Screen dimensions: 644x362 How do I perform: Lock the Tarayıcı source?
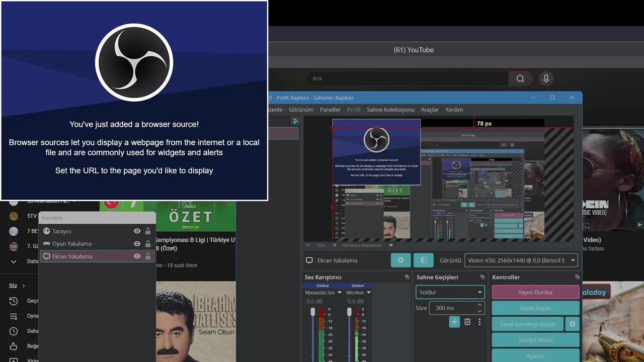(x=148, y=231)
